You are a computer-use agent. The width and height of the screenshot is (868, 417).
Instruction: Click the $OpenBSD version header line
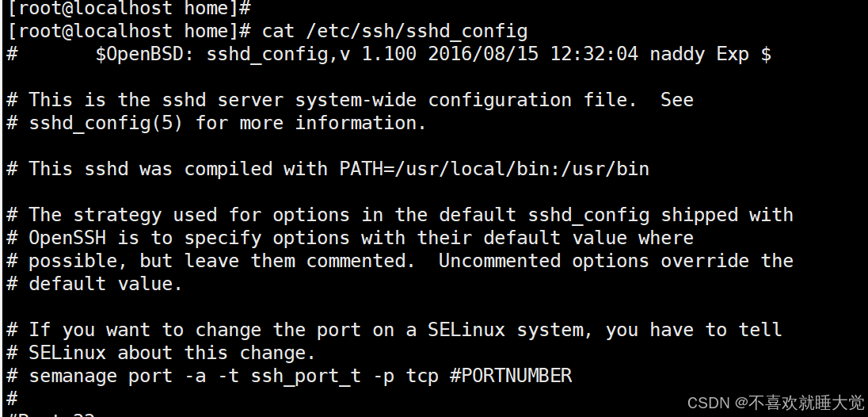pos(389,54)
